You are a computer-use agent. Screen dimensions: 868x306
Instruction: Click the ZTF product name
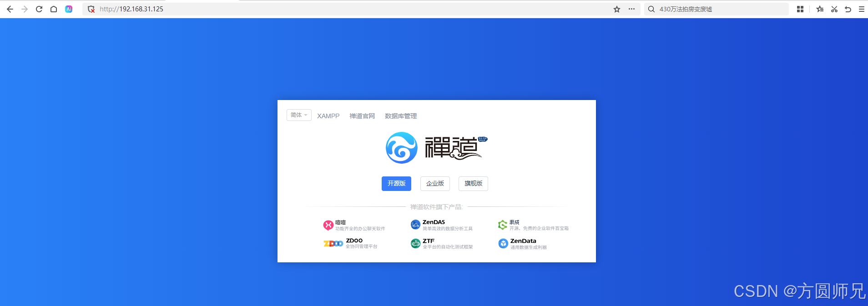click(x=429, y=241)
